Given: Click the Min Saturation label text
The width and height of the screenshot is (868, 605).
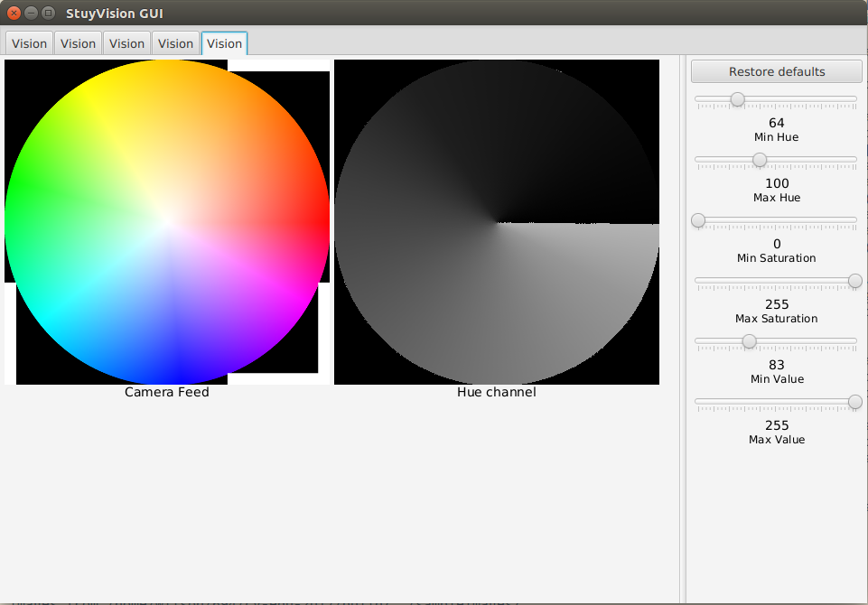Looking at the screenshot, I should 776,258.
